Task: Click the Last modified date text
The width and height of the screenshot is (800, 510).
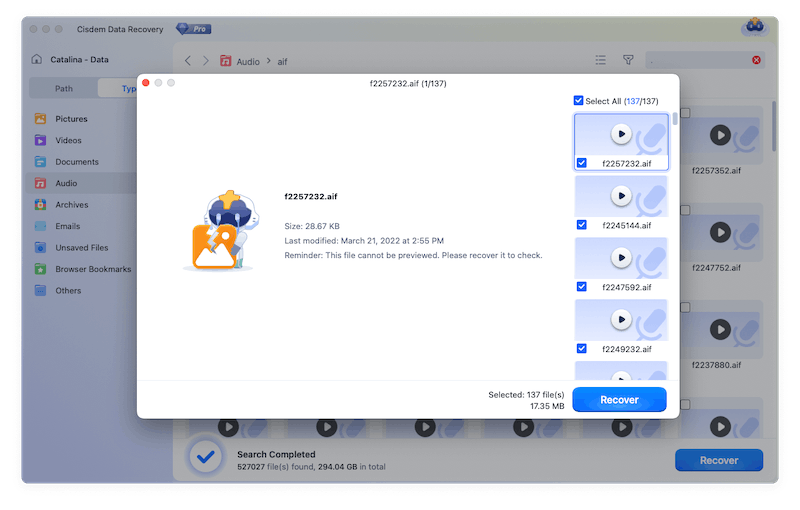Action: click(364, 241)
